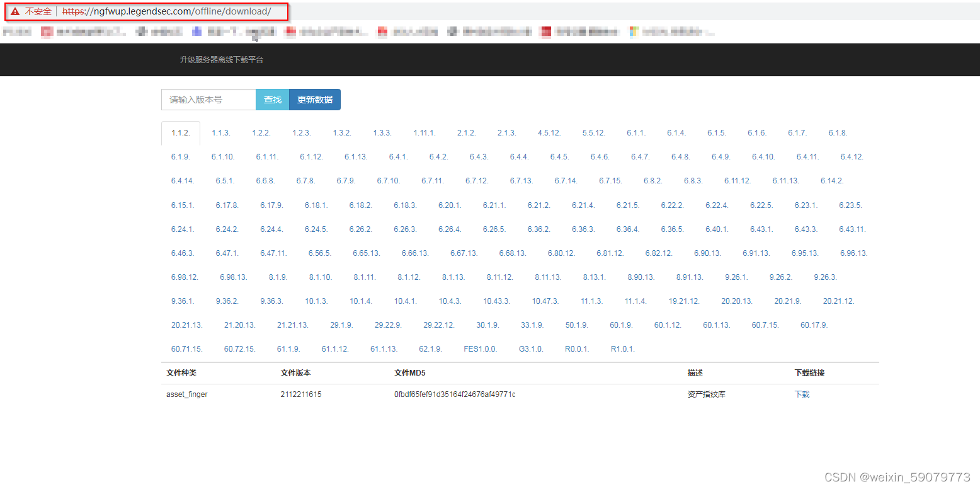This screenshot has height=489, width=980.
Task: Open version 9.26.1. listing
Action: coord(737,277)
